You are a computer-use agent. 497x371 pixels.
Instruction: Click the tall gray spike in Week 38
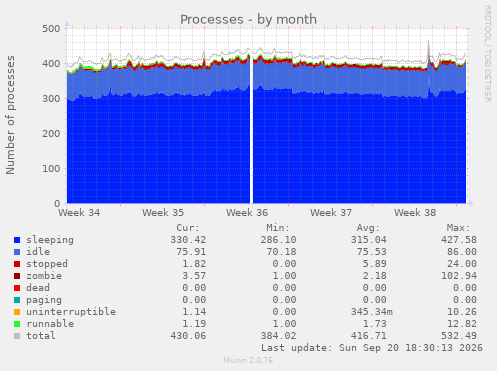429,50
